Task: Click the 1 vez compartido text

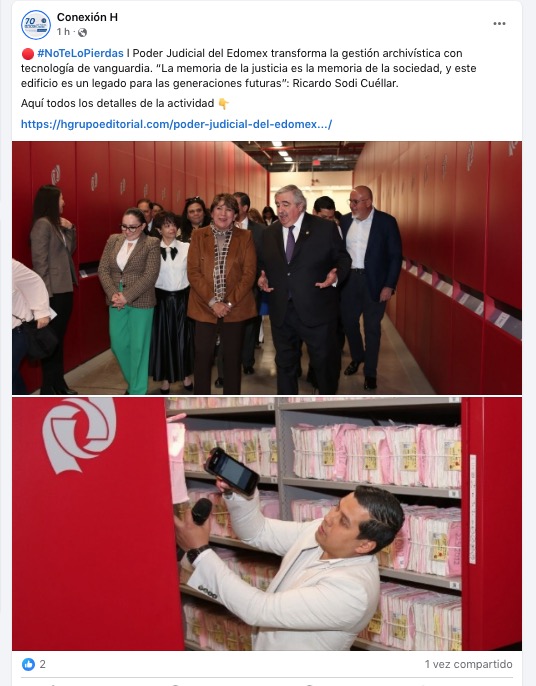Action: [469, 664]
